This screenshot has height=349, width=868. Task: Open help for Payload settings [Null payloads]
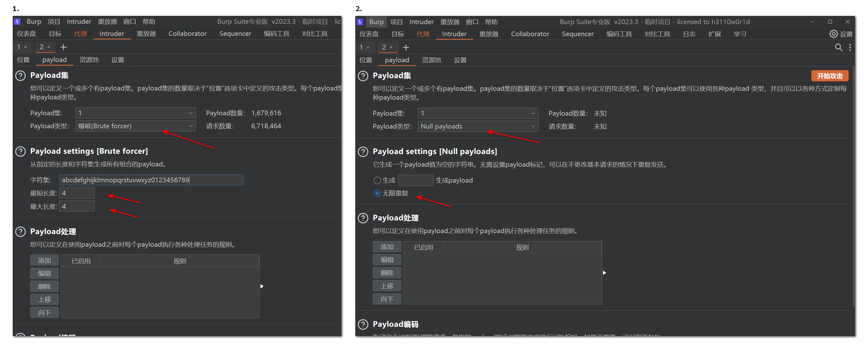(363, 152)
